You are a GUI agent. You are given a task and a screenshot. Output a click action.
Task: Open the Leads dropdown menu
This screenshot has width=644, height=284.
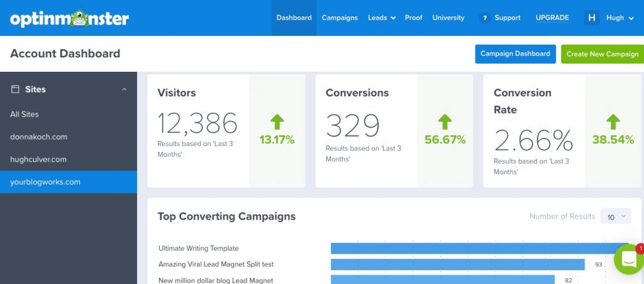tap(382, 18)
